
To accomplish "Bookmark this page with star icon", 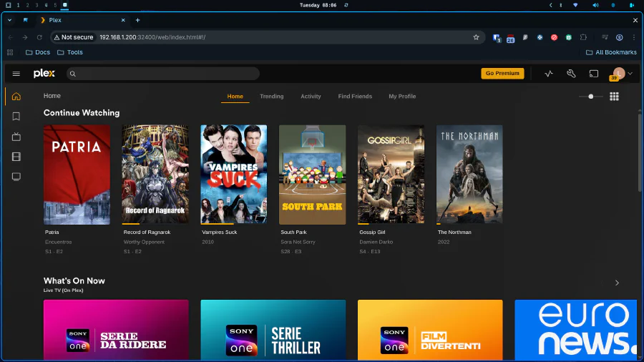I will click(x=476, y=37).
